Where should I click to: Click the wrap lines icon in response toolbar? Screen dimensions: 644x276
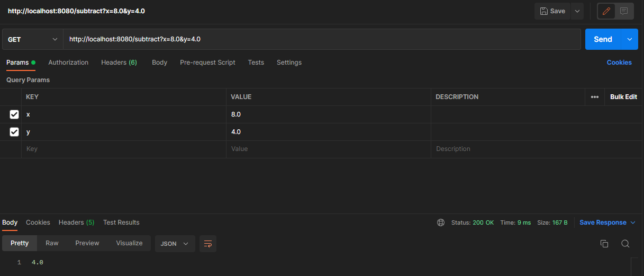tap(208, 244)
